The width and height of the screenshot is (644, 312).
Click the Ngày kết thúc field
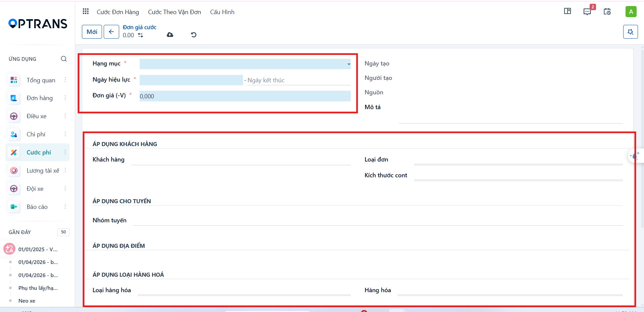pos(299,80)
